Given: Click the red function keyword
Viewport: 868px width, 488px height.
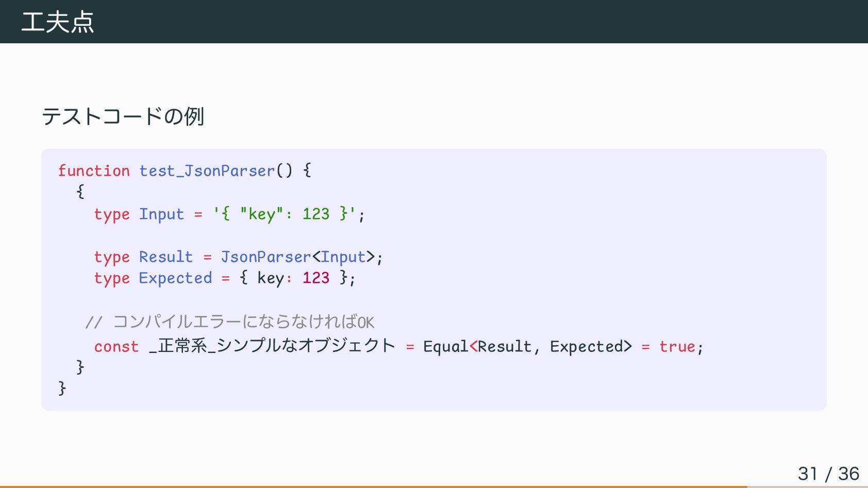Looking at the screenshot, I should [x=94, y=171].
